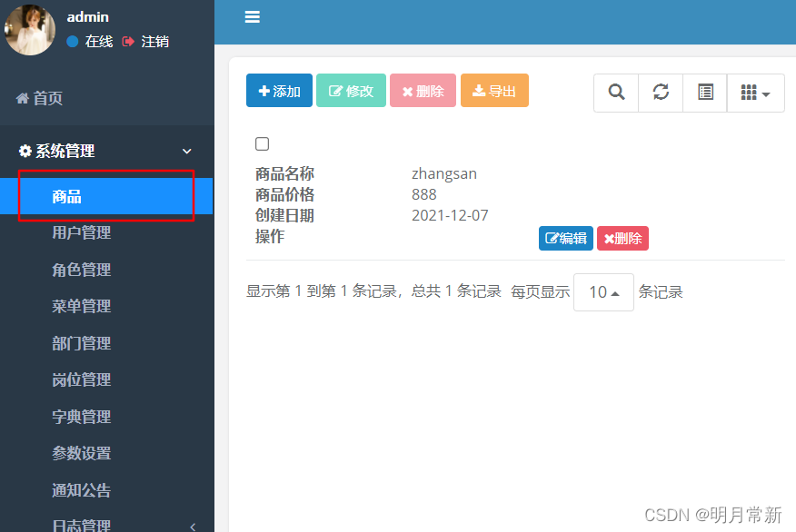Open 角色管理 in the sidebar
This screenshot has height=532, width=796.
(81, 270)
